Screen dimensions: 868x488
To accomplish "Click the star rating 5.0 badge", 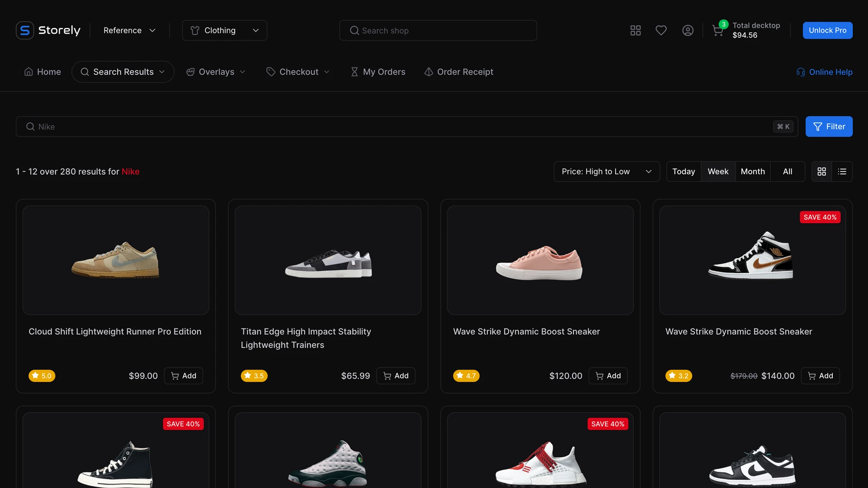I will click(x=42, y=375).
